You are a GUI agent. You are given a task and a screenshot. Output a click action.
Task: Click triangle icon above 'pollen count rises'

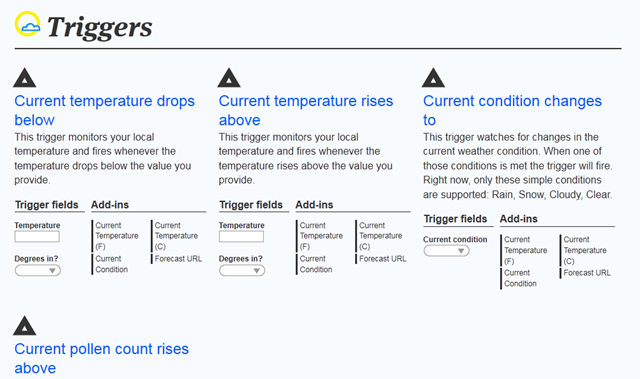tap(24, 326)
